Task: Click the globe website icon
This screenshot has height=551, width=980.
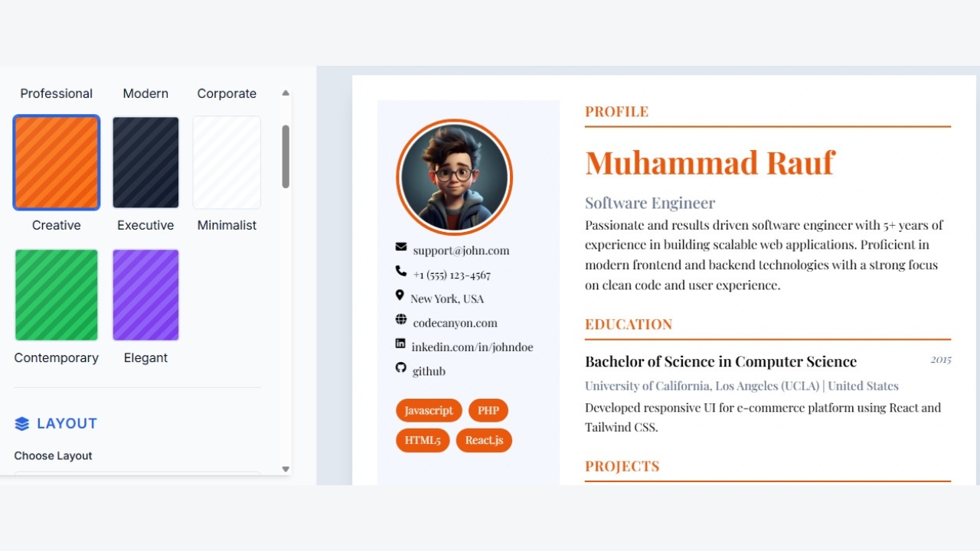Action: click(x=400, y=319)
